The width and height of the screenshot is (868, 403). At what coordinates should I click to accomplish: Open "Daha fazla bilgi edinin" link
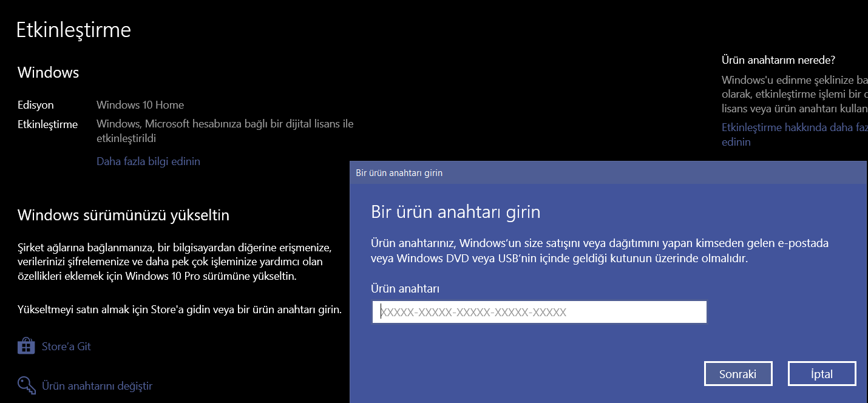point(148,161)
